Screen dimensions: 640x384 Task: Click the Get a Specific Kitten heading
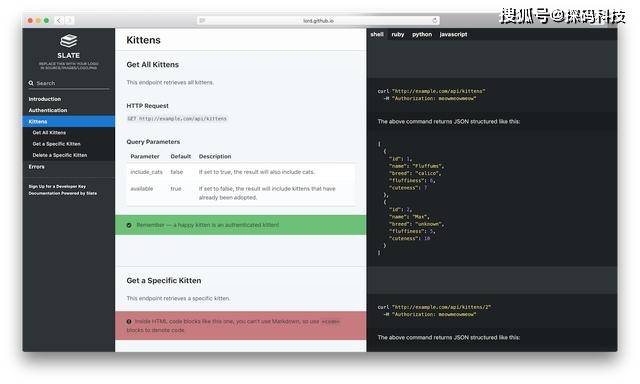(164, 281)
